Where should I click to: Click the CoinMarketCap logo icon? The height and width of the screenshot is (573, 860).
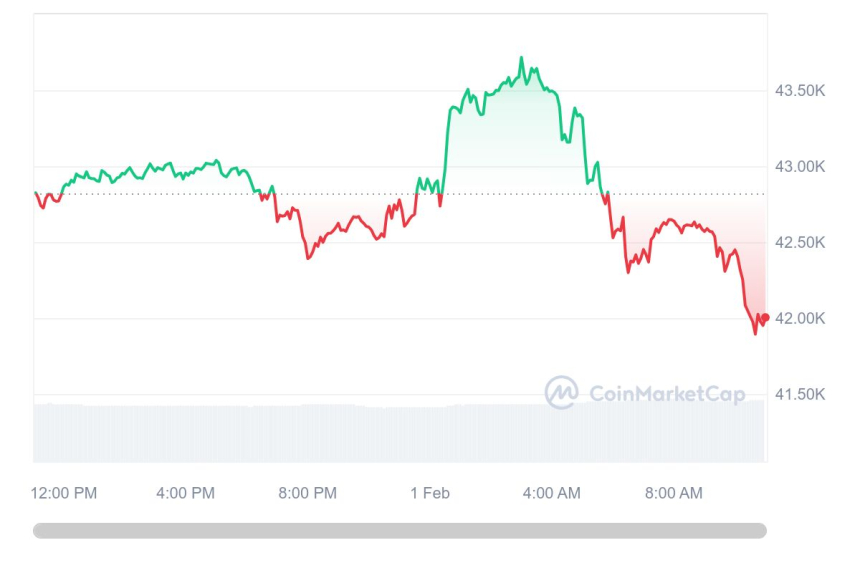pyautogui.click(x=561, y=393)
